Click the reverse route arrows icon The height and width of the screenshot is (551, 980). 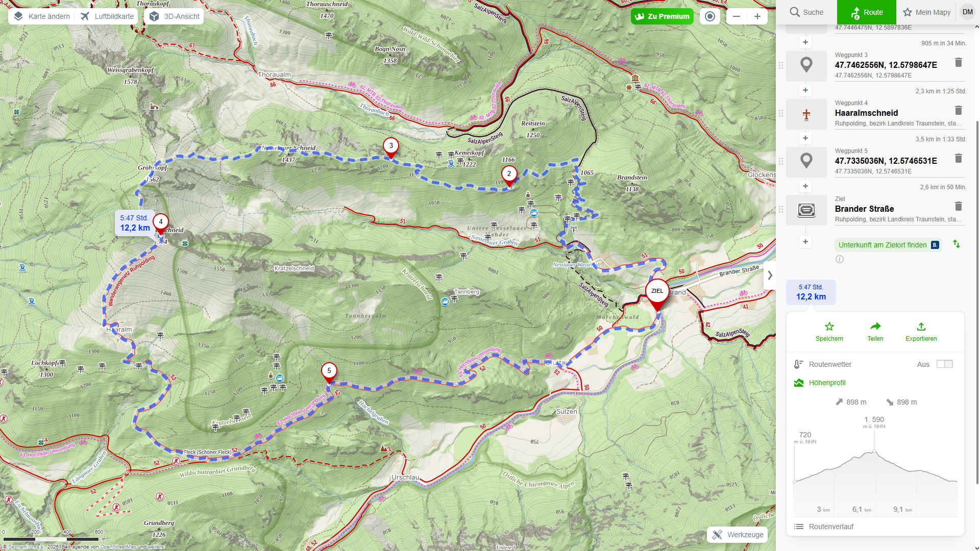[956, 244]
